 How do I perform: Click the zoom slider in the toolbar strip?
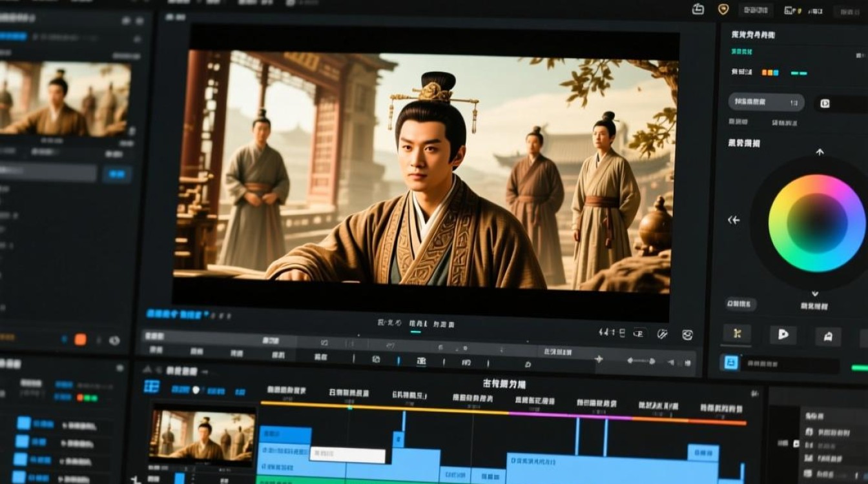pos(641,360)
